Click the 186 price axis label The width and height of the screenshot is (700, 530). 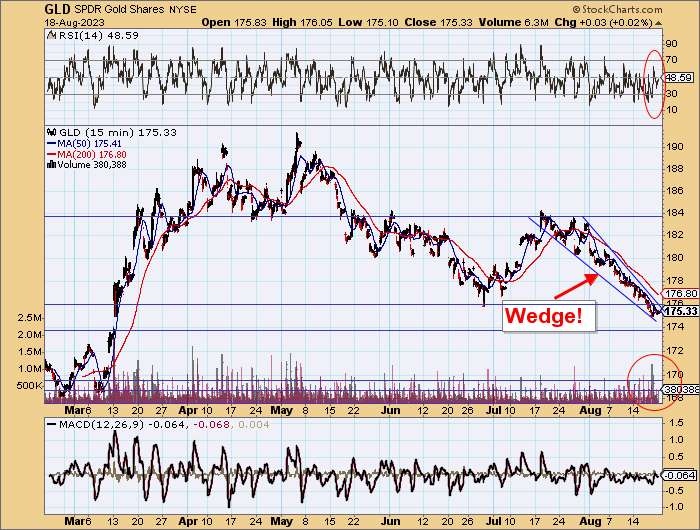675,191
